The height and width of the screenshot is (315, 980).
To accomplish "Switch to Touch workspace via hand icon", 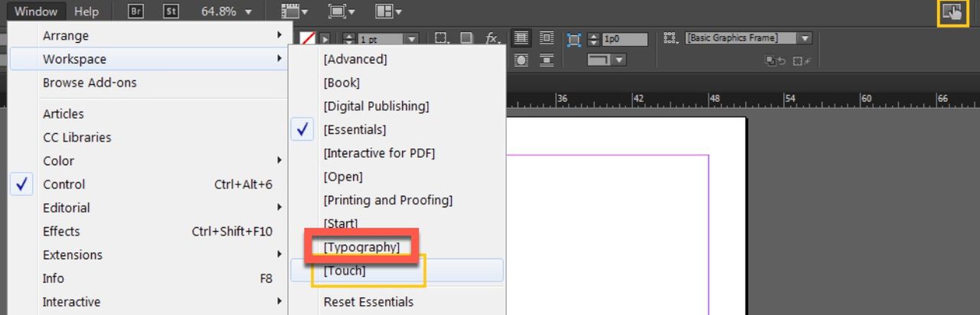I will pyautogui.click(x=952, y=11).
